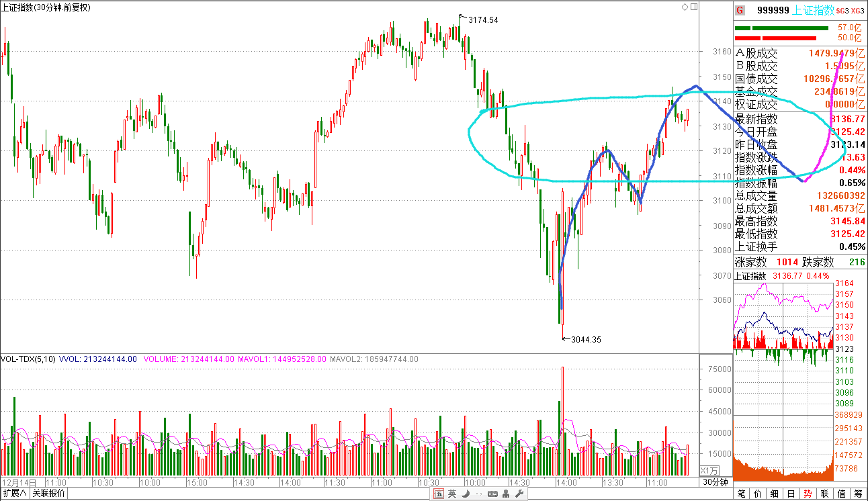Expand the 扩展 panel at bottom left
The height and width of the screenshot is (501, 868).
[x=14, y=494]
